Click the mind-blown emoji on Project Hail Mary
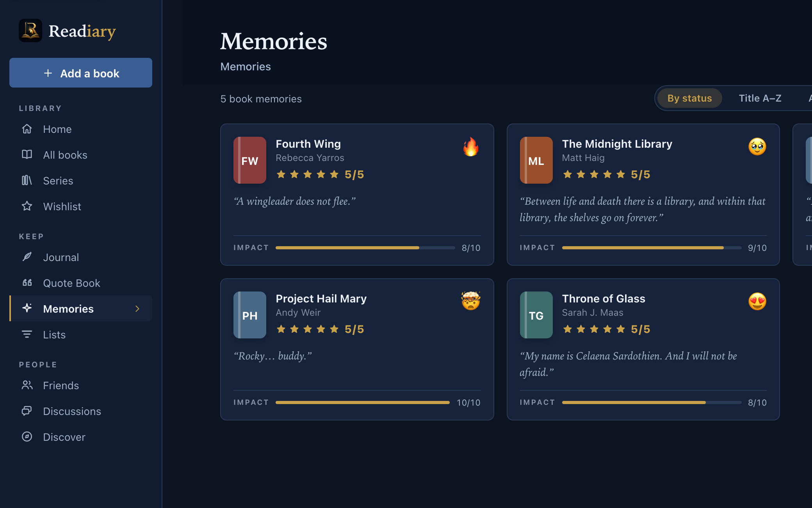 (471, 301)
